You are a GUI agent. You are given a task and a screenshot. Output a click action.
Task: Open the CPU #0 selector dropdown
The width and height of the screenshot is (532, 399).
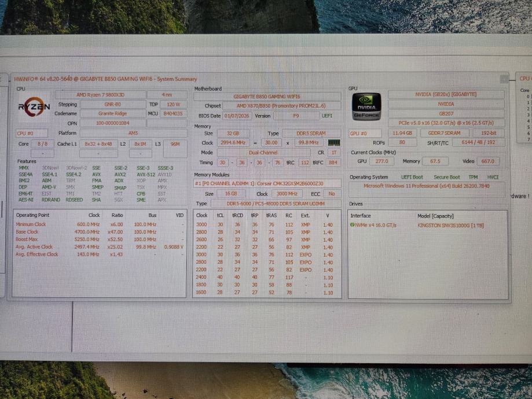[32, 134]
